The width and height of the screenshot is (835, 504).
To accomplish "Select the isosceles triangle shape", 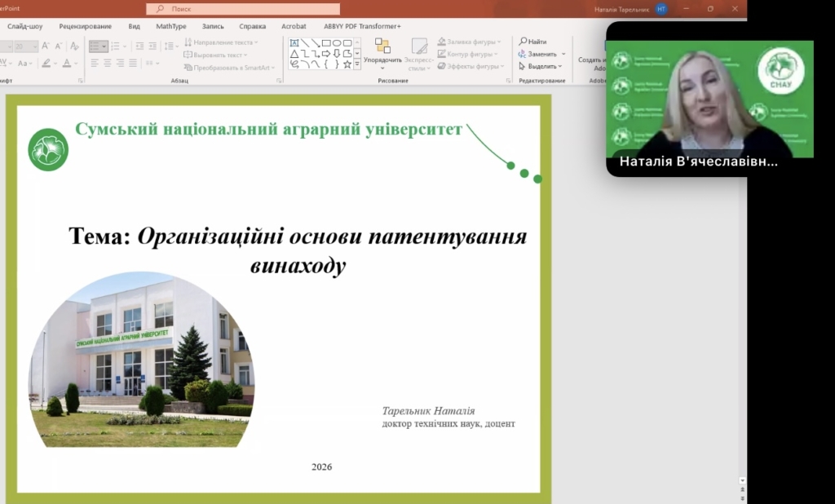I will (294, 53).
